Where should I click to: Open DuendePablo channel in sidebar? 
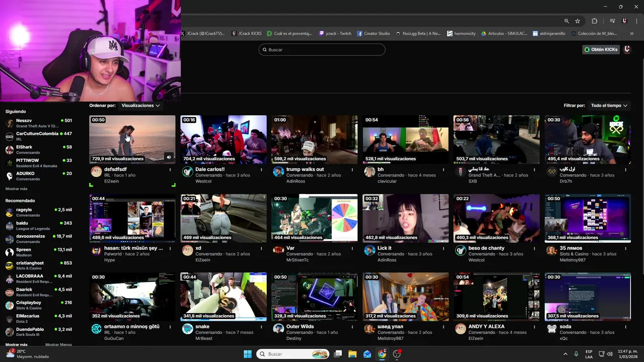39,332
